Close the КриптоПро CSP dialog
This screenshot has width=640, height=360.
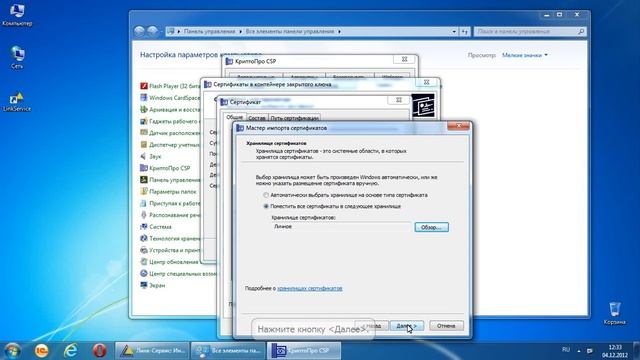point(404,60)
